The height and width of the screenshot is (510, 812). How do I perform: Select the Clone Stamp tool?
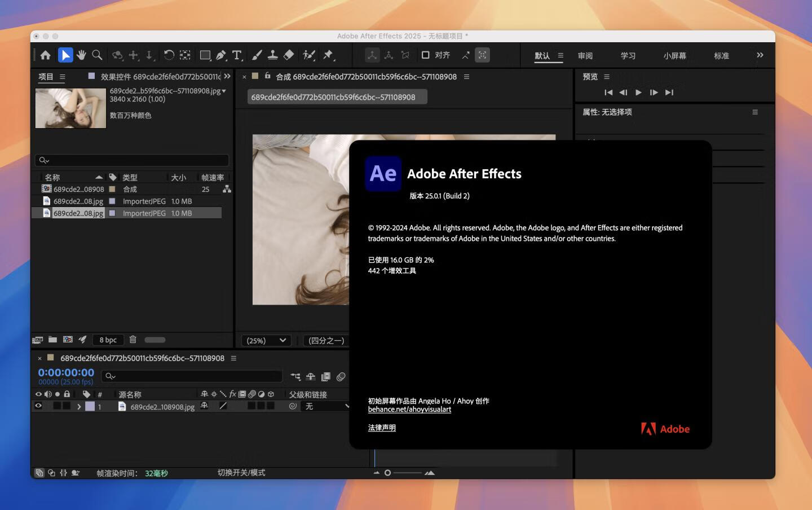[273, 55]
